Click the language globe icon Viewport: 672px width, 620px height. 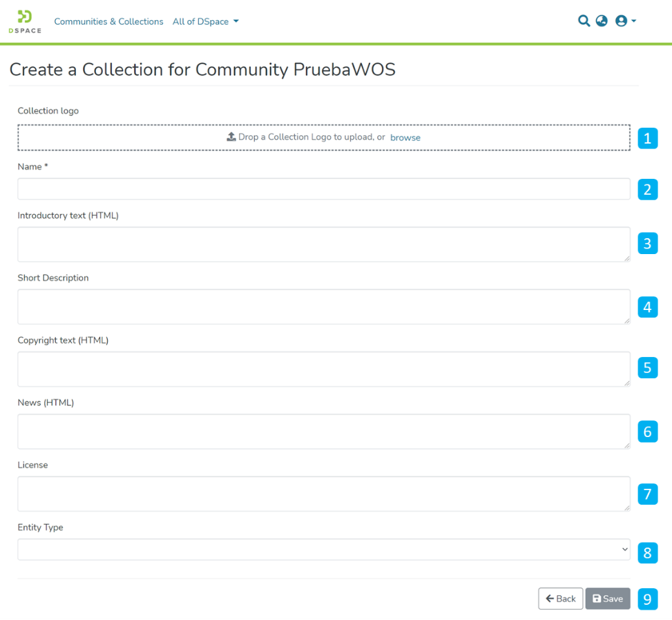[x=601, y=21]
